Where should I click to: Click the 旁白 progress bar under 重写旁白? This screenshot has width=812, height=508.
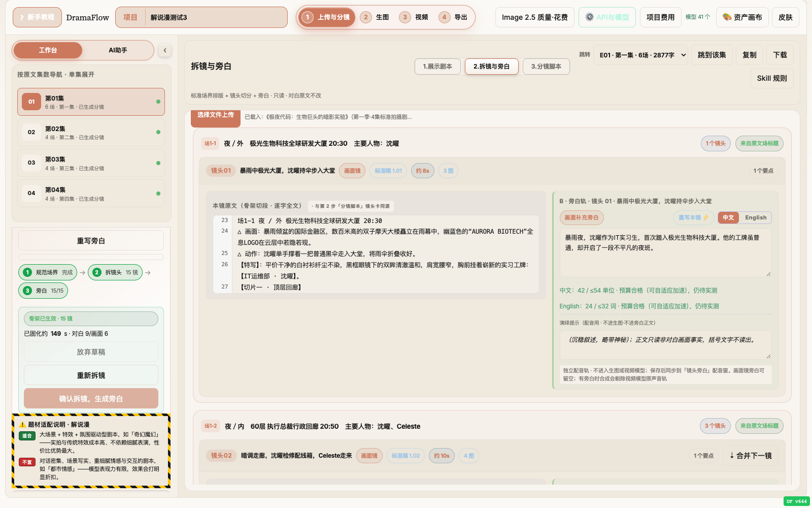pos(91,257)
